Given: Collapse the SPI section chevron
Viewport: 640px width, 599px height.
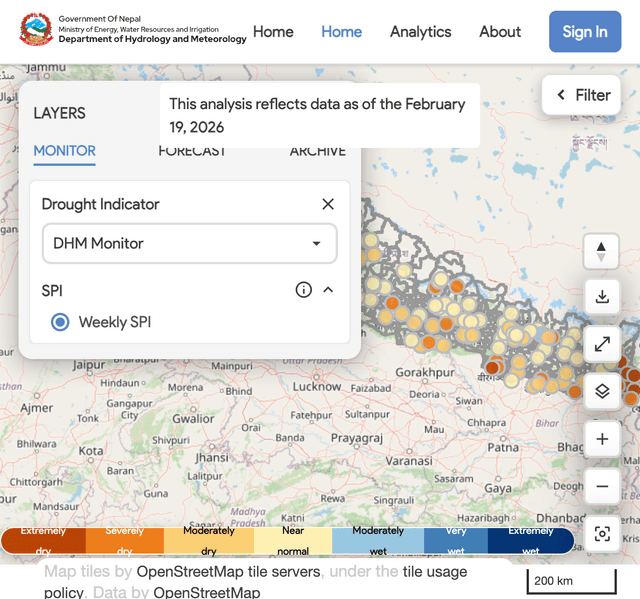Looking at the screenshot, I should pos(328,290).
